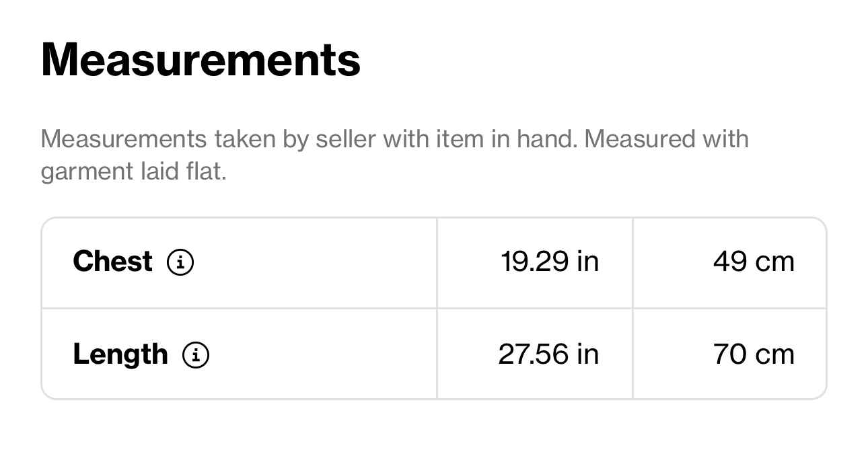Click the Chest row label

coord(112,262)
